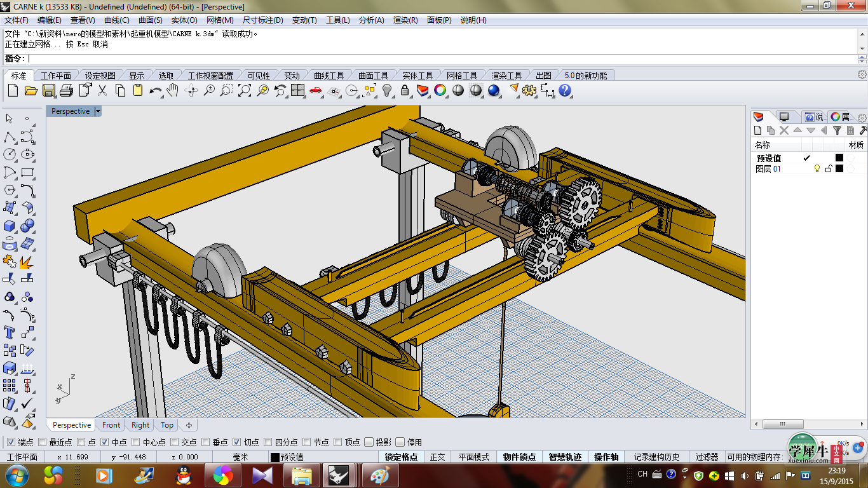This screenshot has height=488, width=868.
Task: Click the red car icon
Action: click(316, 91)
